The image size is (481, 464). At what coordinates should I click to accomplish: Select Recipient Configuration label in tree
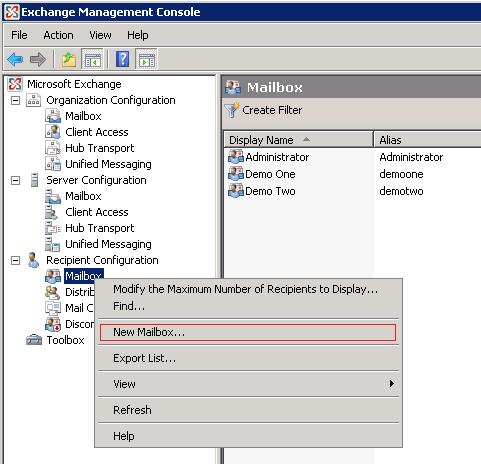(x=102, y=260)
